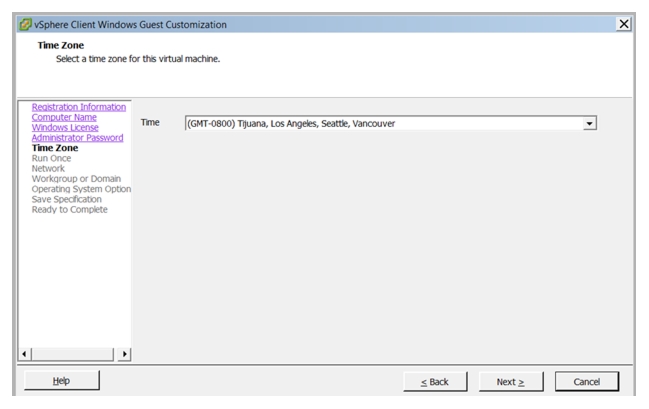Go to the Computer Name step
The image size is (649, 409).
pyautogui.click(x=64, y=117)
